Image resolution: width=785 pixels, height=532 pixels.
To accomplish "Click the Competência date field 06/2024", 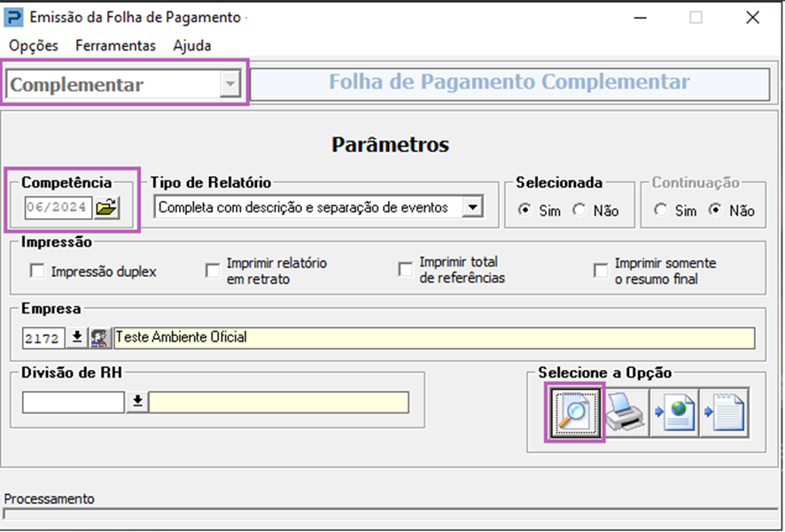I will click(x=58, y=207).
